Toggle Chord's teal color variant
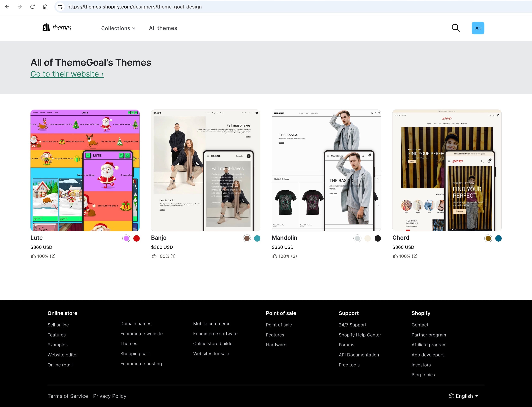Screen dimensions: 532x407 click(x=498, y=238)
